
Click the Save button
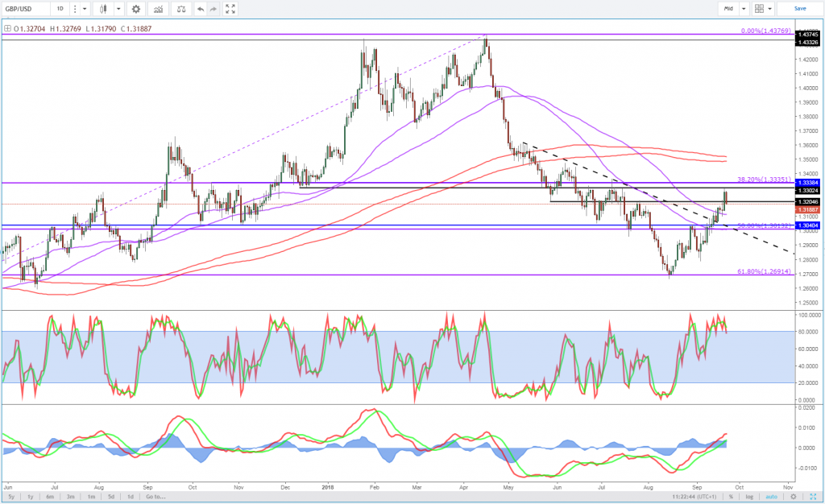(800, 9)
